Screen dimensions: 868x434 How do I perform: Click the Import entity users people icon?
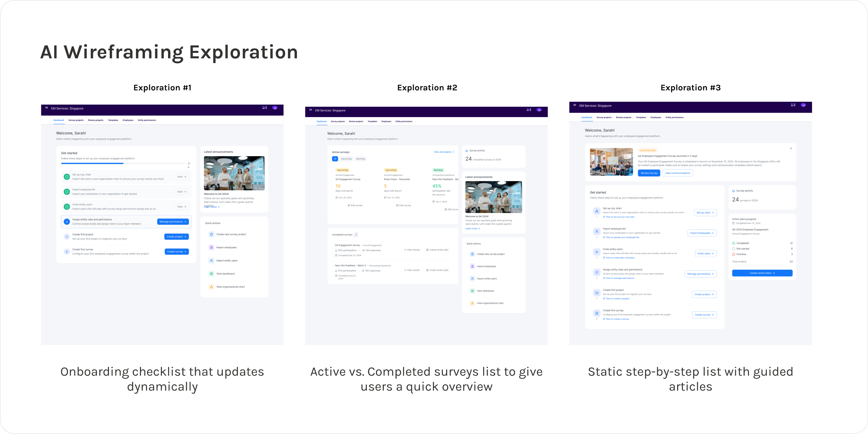click(x=211, y=260)
